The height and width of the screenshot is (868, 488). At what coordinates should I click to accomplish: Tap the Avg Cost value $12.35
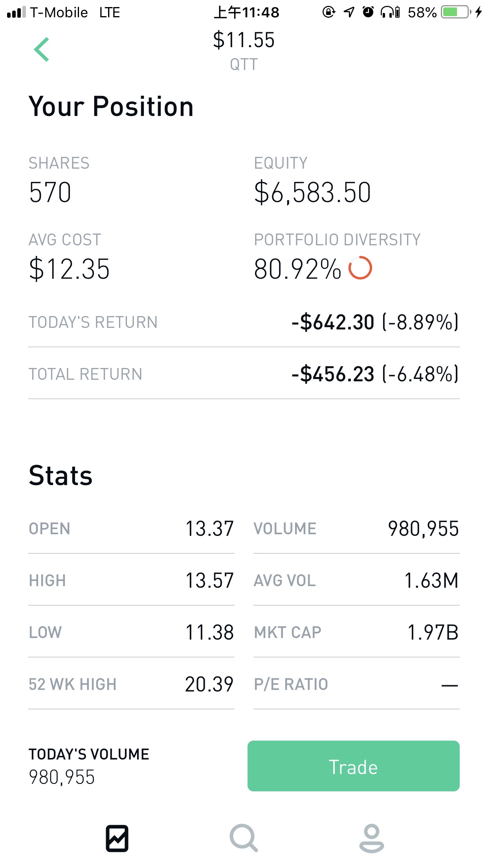click(x=69, y=269)
